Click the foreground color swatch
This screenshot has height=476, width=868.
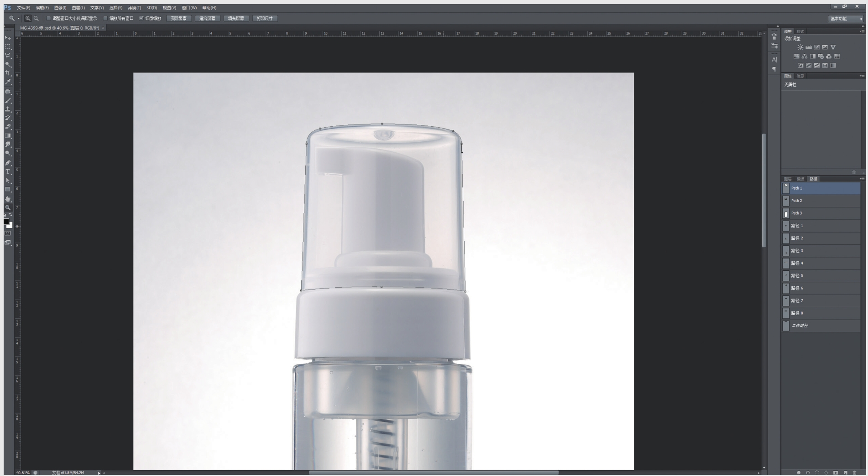pyautogui.click(x=6, y=222)
